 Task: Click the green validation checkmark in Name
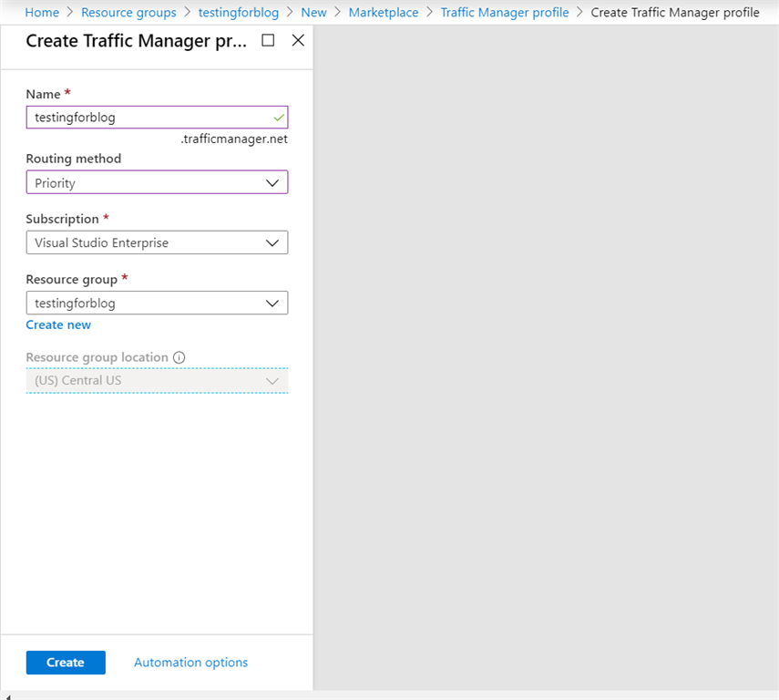(279, 118)
